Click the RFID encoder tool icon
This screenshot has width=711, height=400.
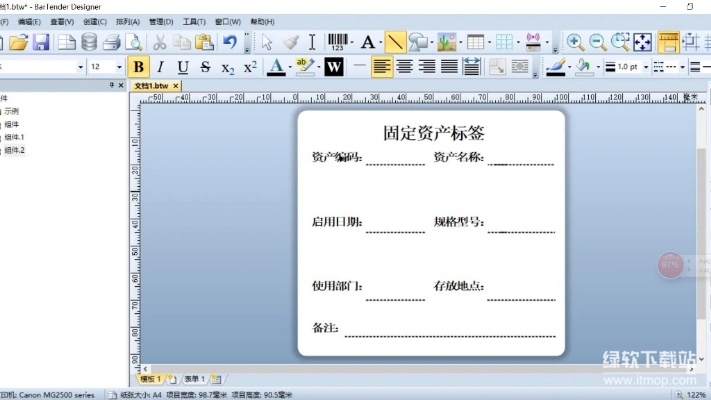click(533, 42)
